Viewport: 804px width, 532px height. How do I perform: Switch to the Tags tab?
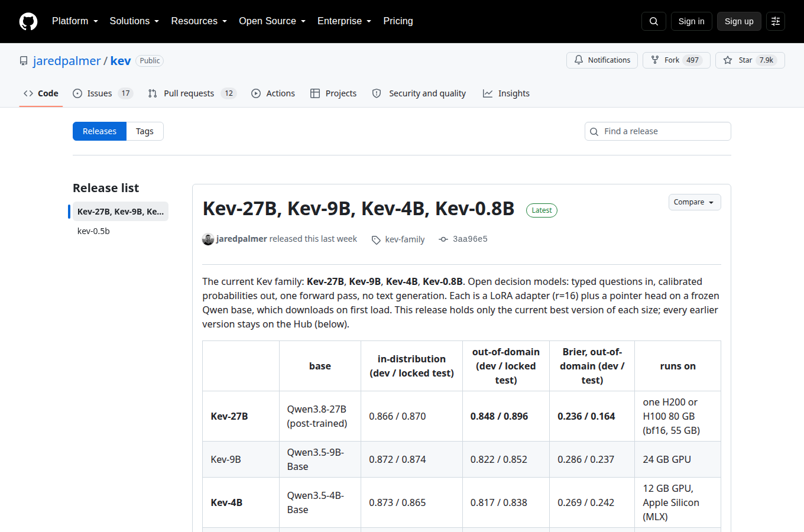tap(145, 131)
